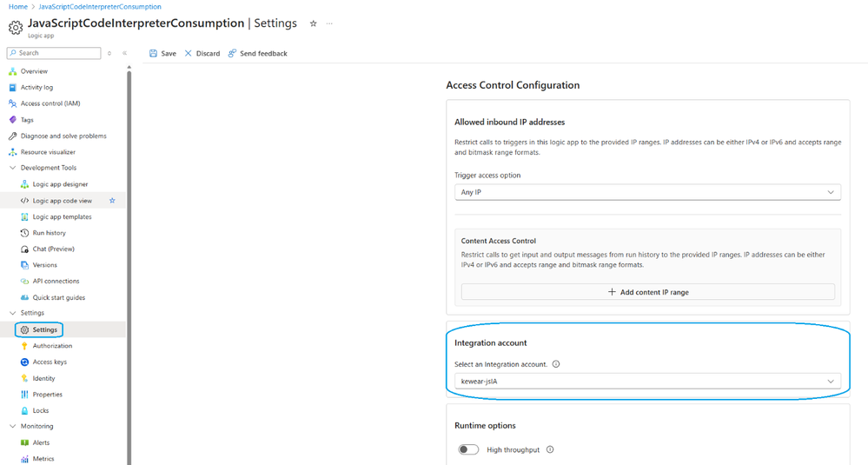The width and height of the screenshot is (868, 465).
Task: Click the sidebar vertical scrollbar
Action: (129, 266)
